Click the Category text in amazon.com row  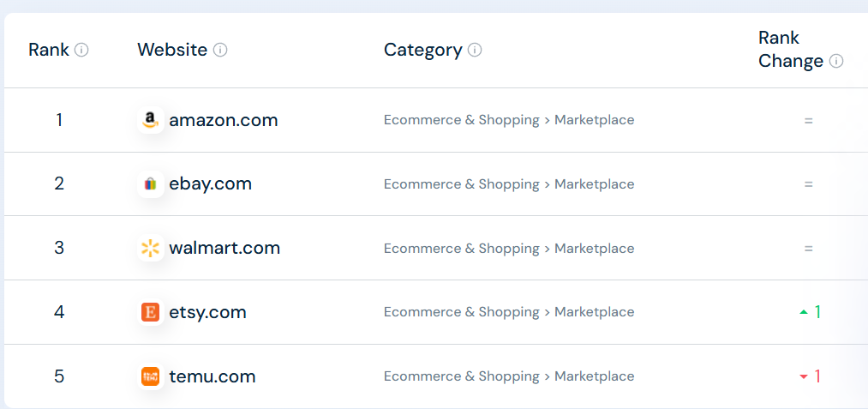click(509, 120)
